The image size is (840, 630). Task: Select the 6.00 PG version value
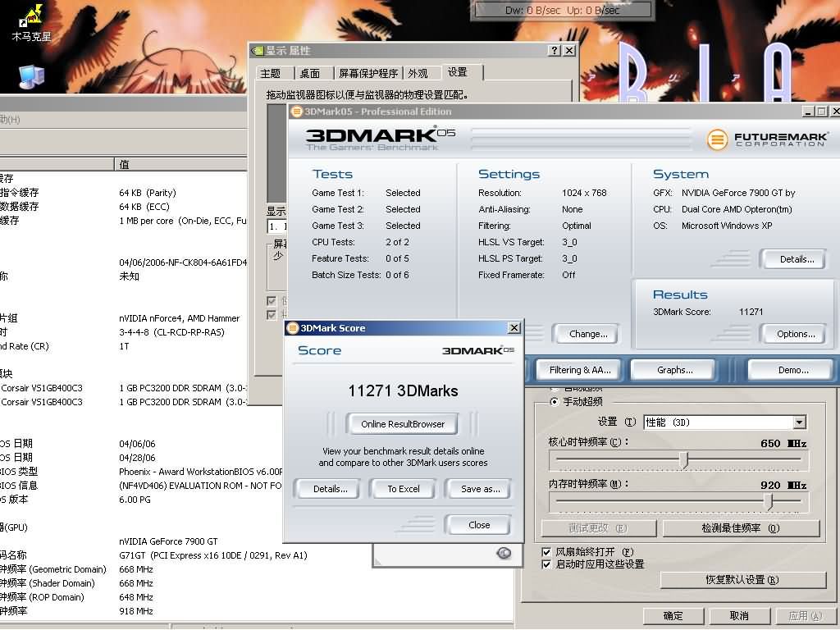coord(135,500)
